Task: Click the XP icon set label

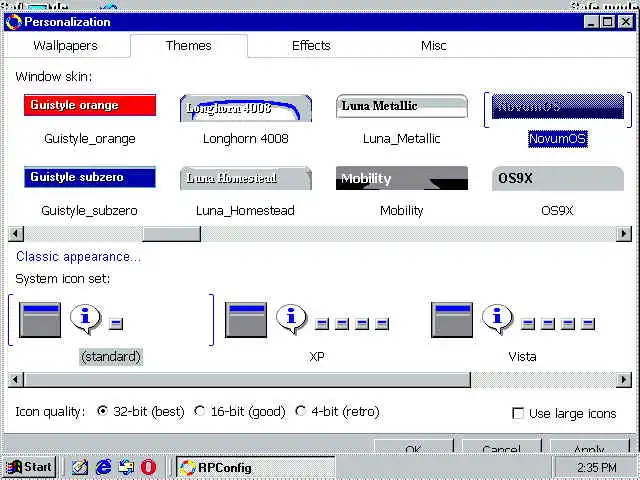Action: (317, 357)
